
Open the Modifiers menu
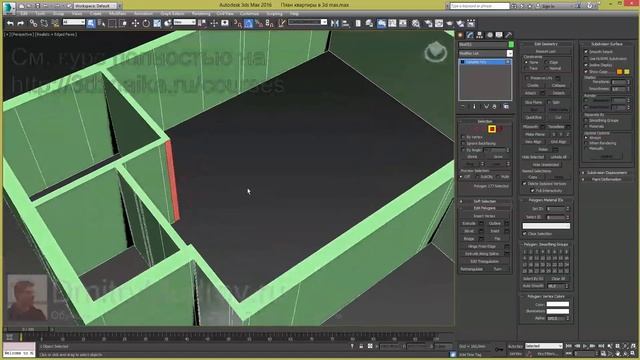(117, 14)
